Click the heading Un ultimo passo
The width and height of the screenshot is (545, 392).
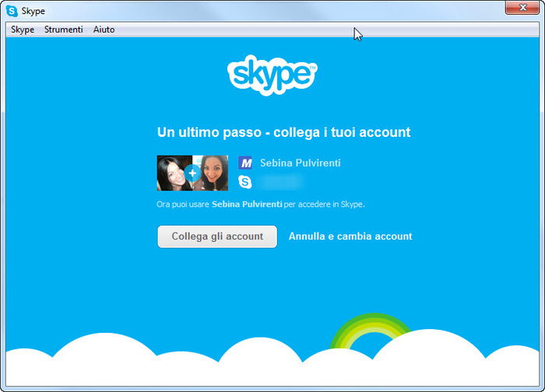[x=283, y=132]
